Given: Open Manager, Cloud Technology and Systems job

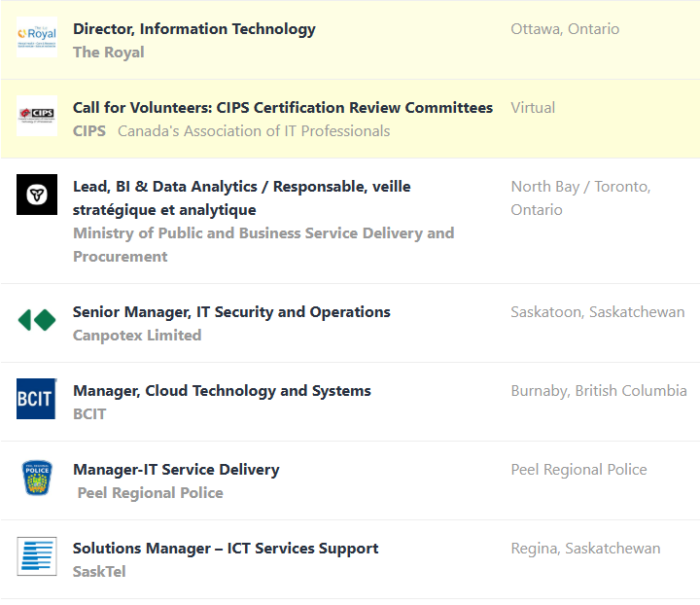Looking at the screenshot, I should click(222, 391).
